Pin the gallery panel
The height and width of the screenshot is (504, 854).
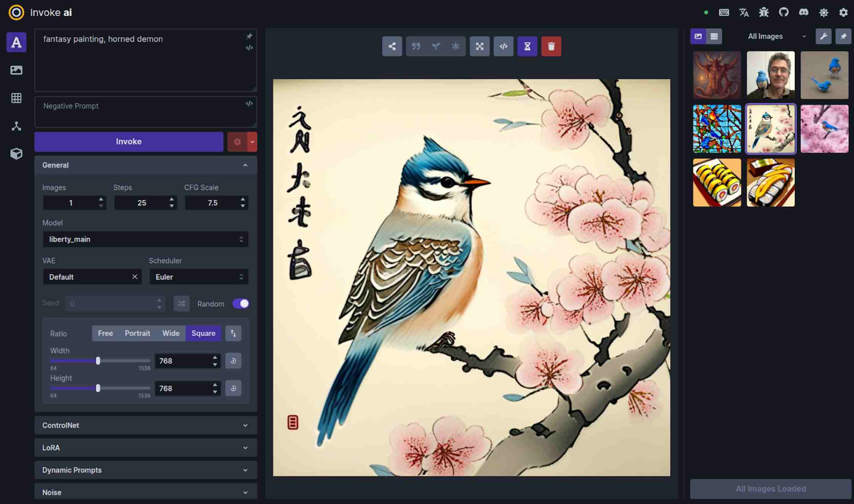tap(844, 36)
